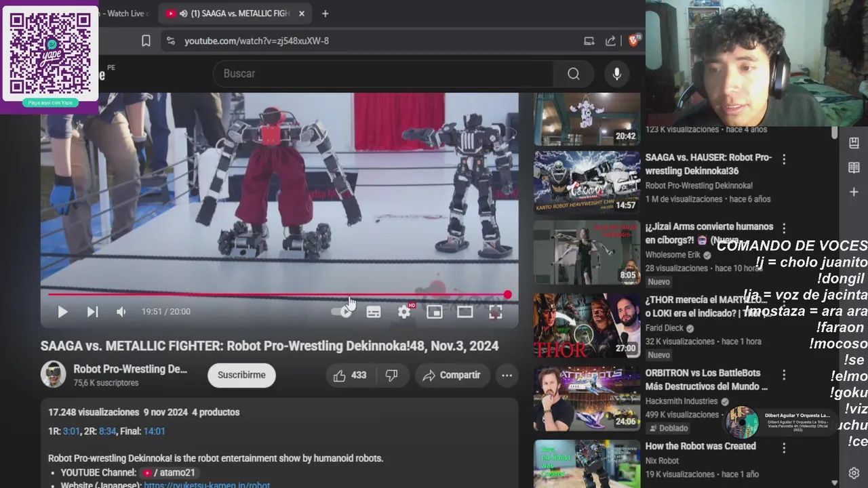Open sidebar reading list icon
The width and height of the screenshot is (868, 488).
click(854, 167)
